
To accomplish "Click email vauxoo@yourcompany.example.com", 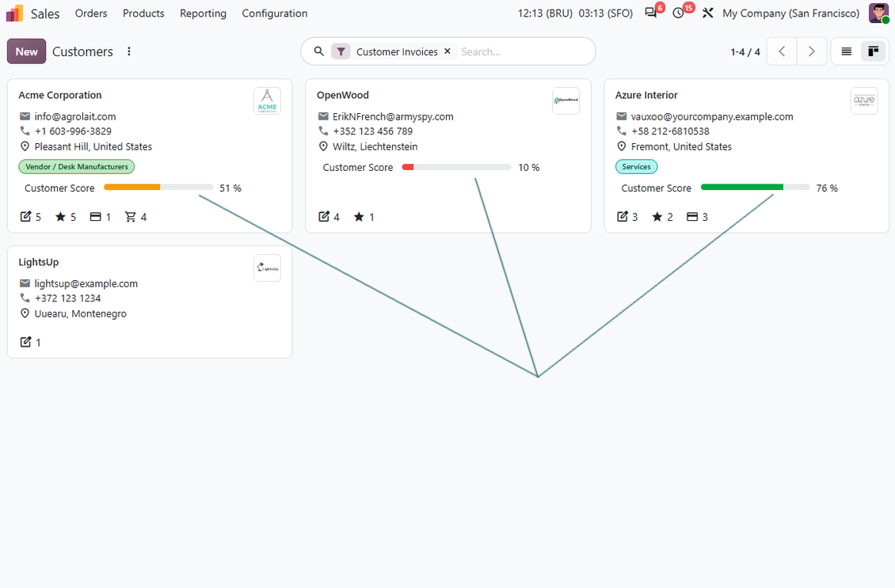I will point(712,116).
